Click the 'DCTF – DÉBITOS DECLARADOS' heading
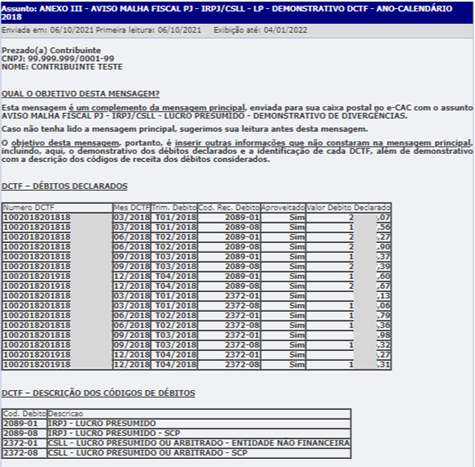 (64, 186)
